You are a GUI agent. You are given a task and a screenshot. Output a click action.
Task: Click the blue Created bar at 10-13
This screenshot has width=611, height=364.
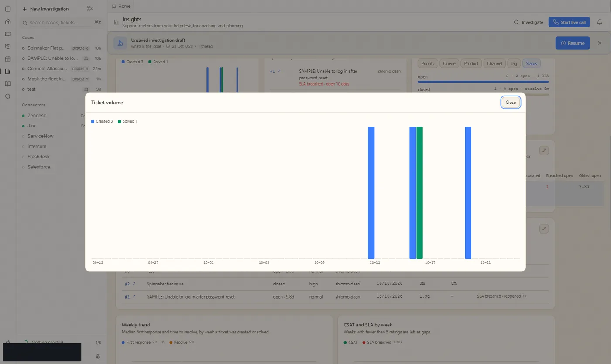(371, 192)
